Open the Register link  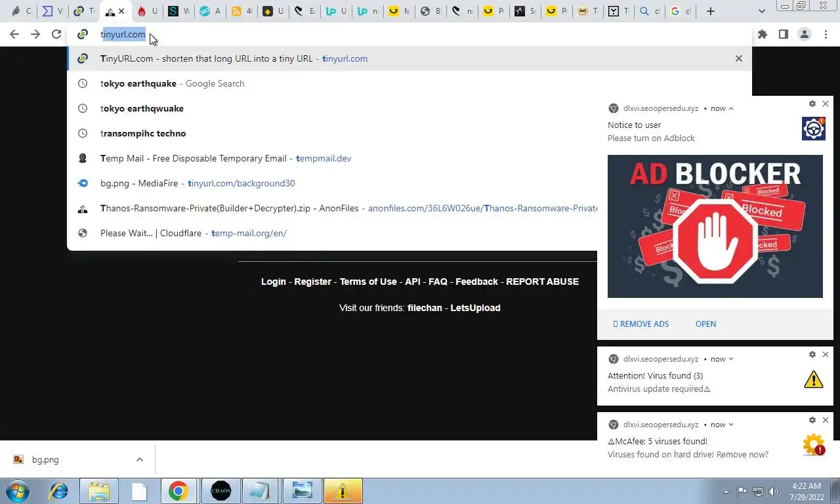(312, 282)
